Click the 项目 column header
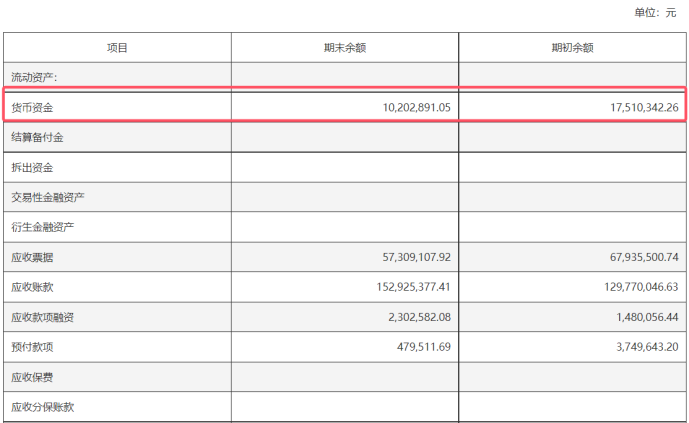The height and width of the screenshot is (423, 689). 117,47
